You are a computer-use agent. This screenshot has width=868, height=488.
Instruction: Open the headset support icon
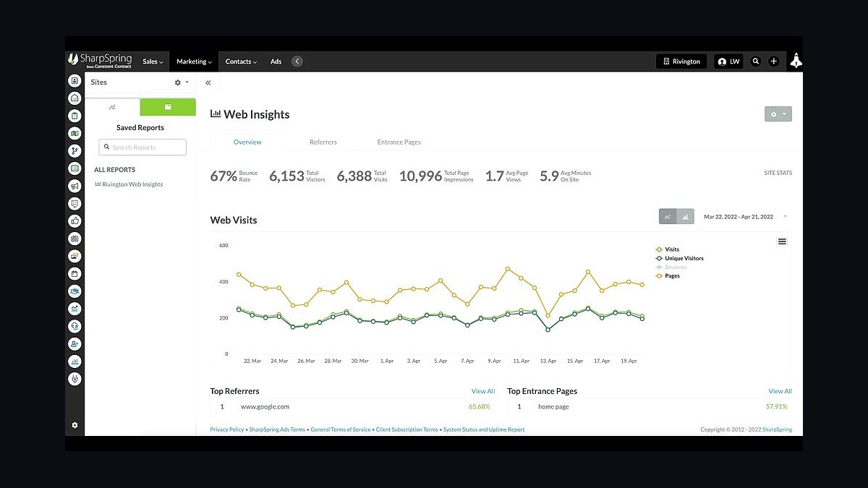click(75, 326)
